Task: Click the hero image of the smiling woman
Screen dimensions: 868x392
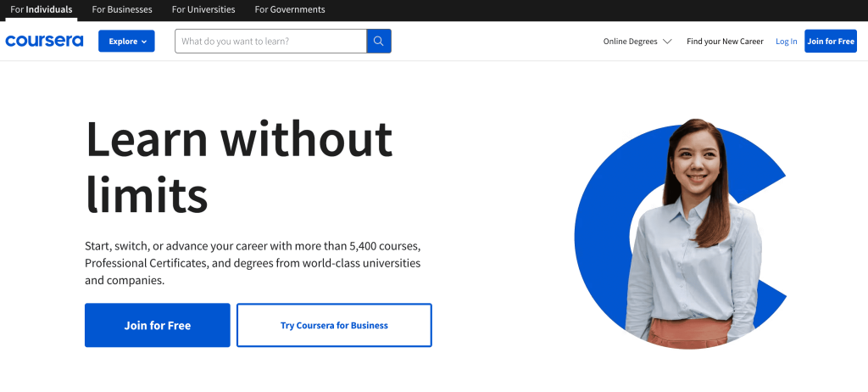Action: click(x=681, y=233)
